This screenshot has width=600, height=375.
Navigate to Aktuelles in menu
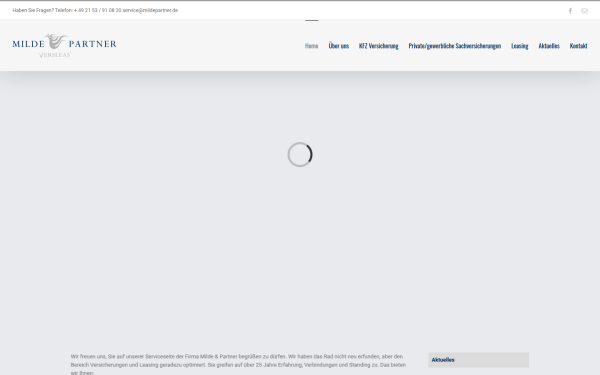pyautogui.click(x=549, y=46)
